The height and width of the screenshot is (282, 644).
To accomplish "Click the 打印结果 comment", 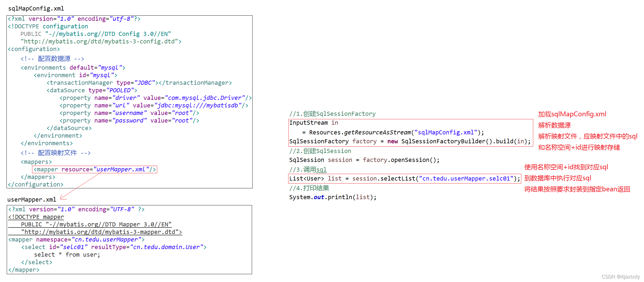I will 309,188.
